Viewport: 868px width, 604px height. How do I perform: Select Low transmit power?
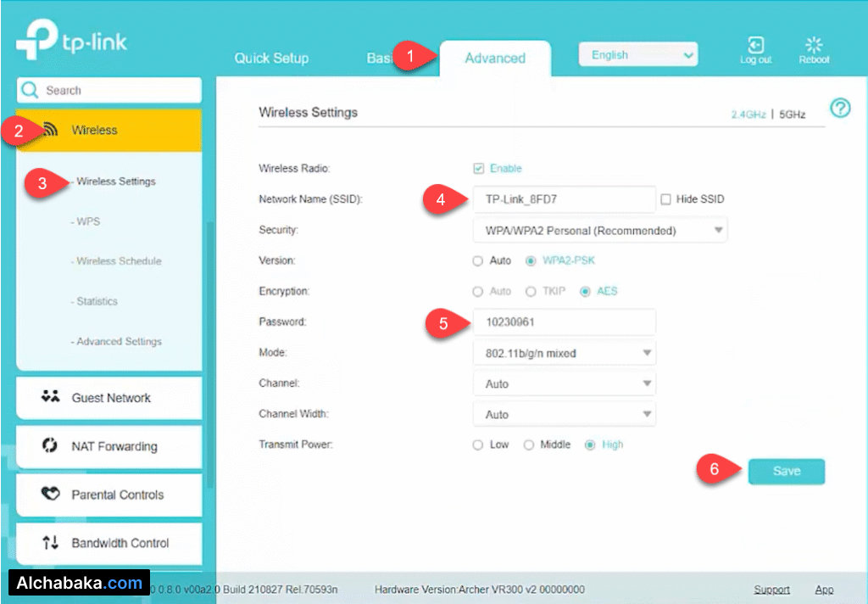tap(476, 444)
